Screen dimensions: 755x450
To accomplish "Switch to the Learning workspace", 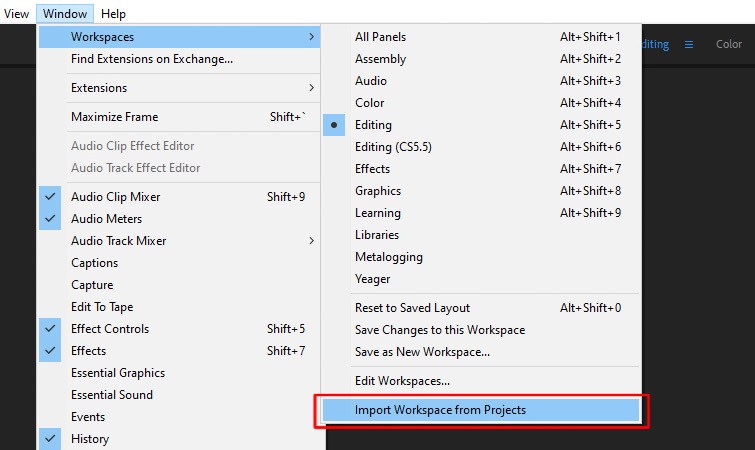I will (482, 213).
